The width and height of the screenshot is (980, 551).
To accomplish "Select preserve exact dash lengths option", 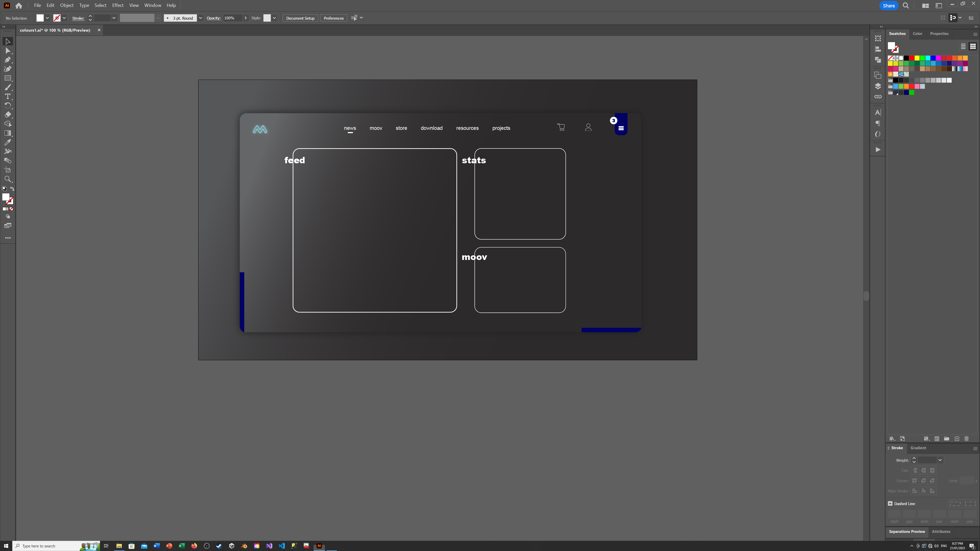I will coord(955,504).
